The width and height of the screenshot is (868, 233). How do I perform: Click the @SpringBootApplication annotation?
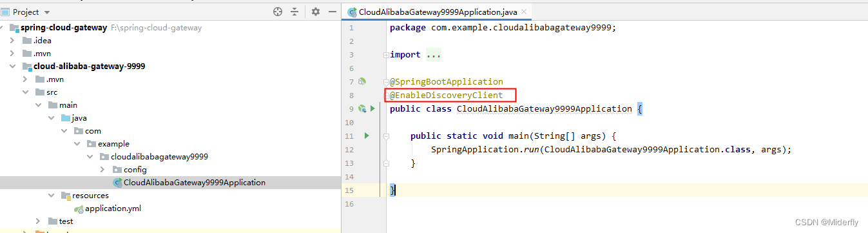[x=446, y=82]
